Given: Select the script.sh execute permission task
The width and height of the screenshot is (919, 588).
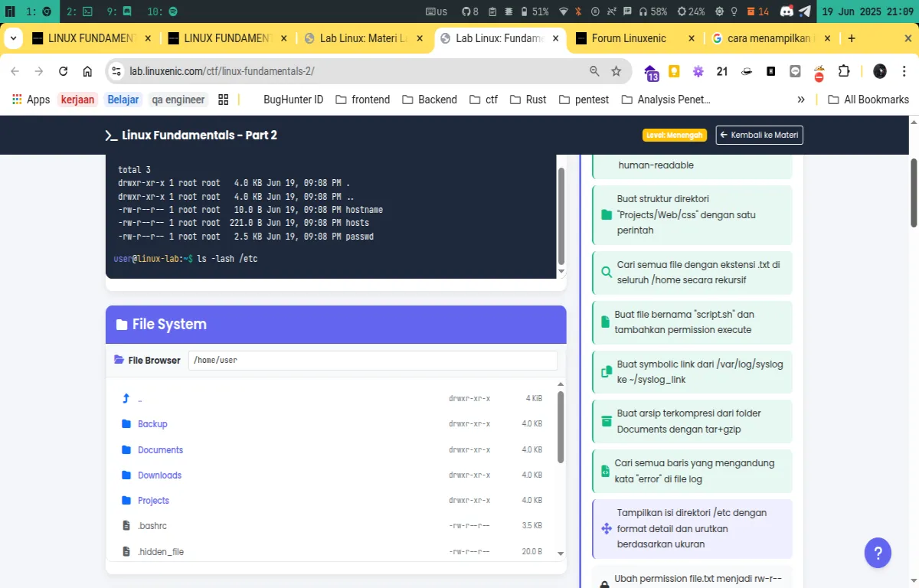Looking at the screenshot, I should 692,322.
